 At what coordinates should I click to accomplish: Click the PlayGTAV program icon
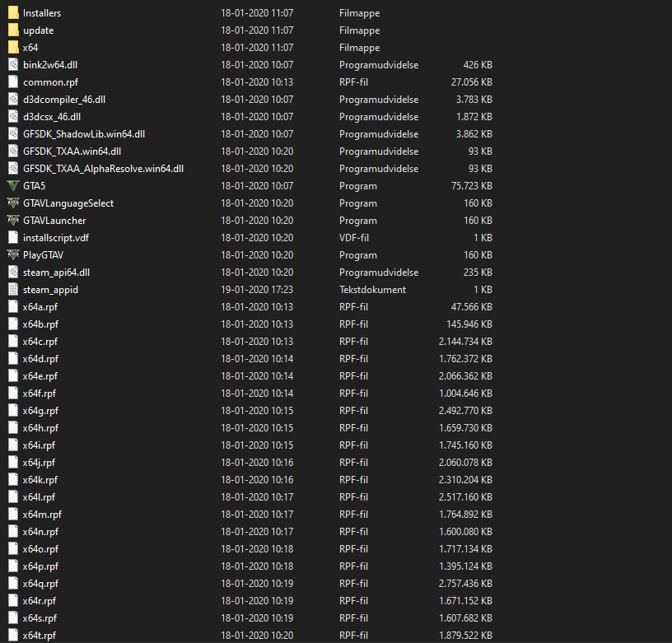[x=13, y=255]
